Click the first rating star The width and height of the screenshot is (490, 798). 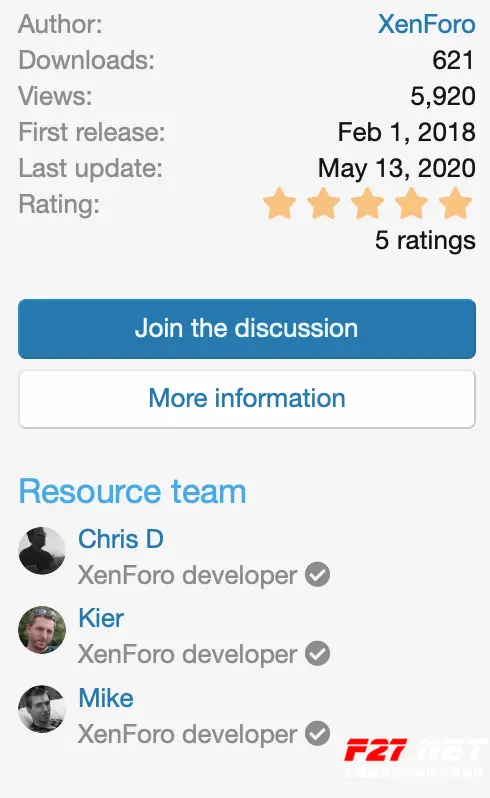coord(280,203)
